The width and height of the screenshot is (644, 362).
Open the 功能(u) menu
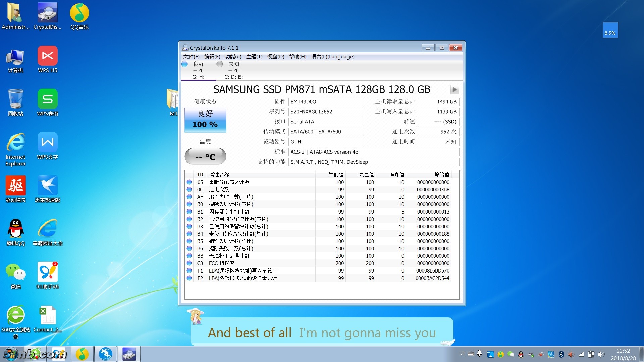tap(233, 57)
